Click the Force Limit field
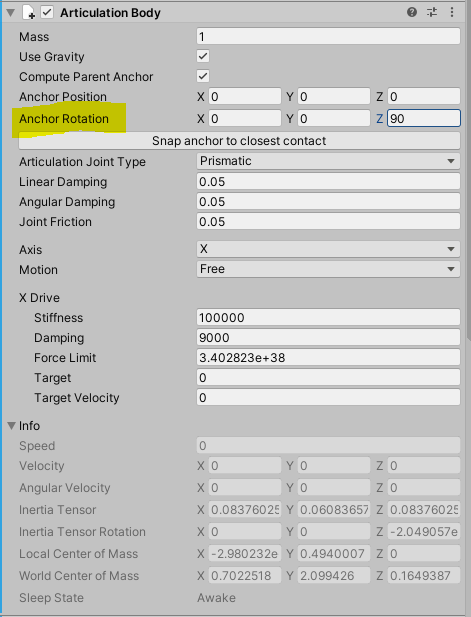The height and width of the screenshot is (617, 471). point(328,357)
